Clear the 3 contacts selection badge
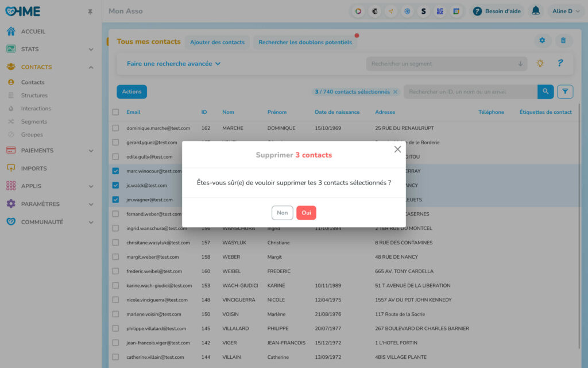 395,92
